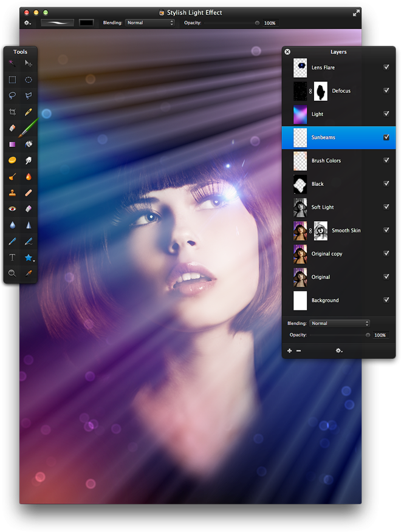Viewport: 401px width, 532px height.
Task: Choose the Blur droplet tool
Action: [x=12, y=225]
